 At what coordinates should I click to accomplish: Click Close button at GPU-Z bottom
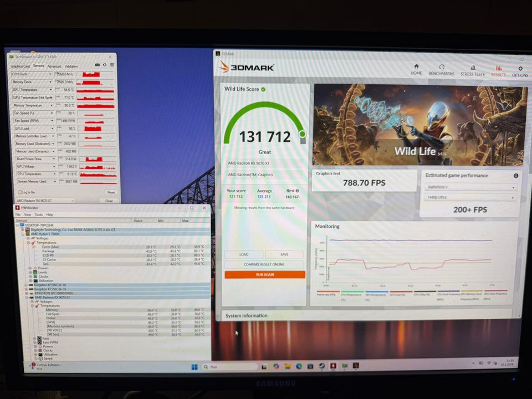109,201
